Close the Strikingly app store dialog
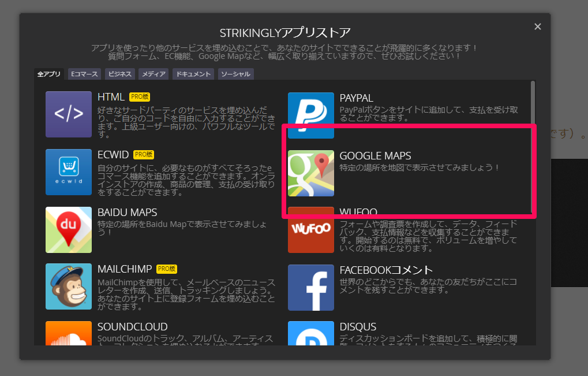The height and width of the screenshot is (376, 588). coord(538,27)
